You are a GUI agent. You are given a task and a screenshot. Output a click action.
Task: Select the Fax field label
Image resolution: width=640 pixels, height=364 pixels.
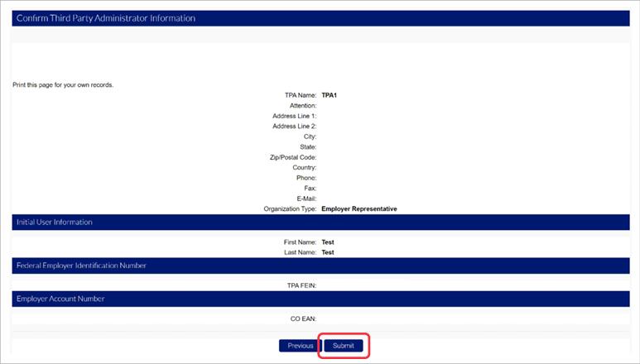pyautogui.click(x=310, y=189)
